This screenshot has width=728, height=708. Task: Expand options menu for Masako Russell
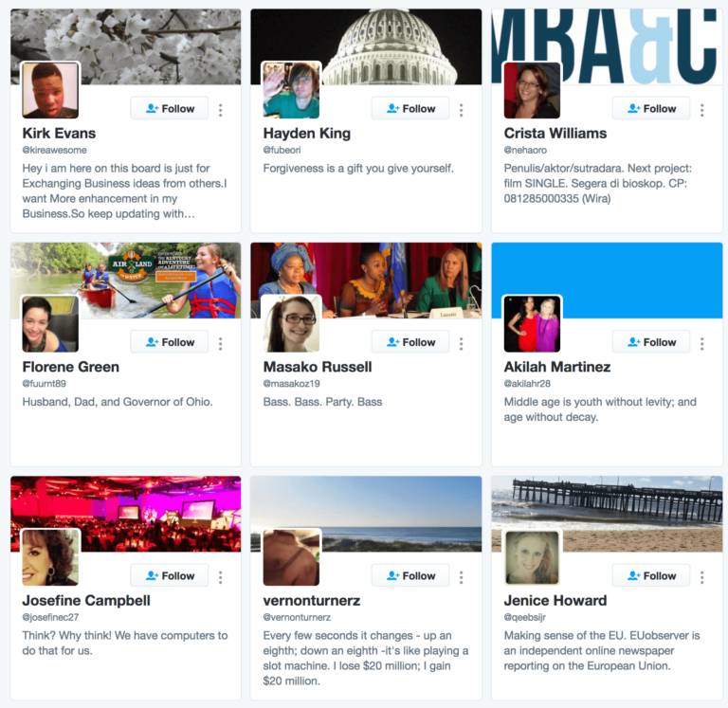461,343
